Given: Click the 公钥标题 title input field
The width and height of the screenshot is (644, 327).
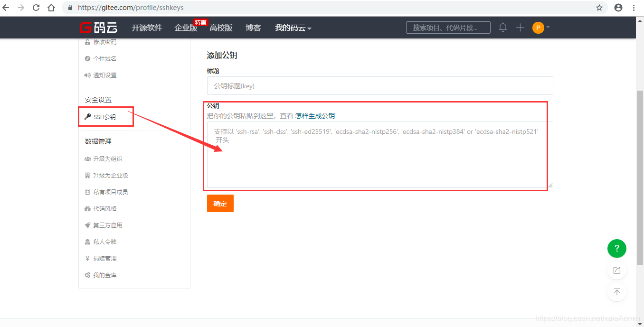Looking at the screenshot, I should click(x=380, y=86).
